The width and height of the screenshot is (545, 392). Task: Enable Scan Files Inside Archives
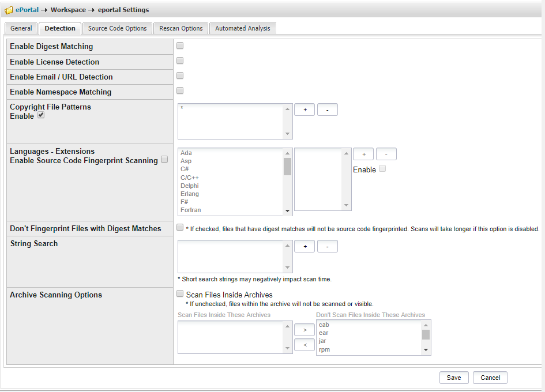(x=180, y=293)
